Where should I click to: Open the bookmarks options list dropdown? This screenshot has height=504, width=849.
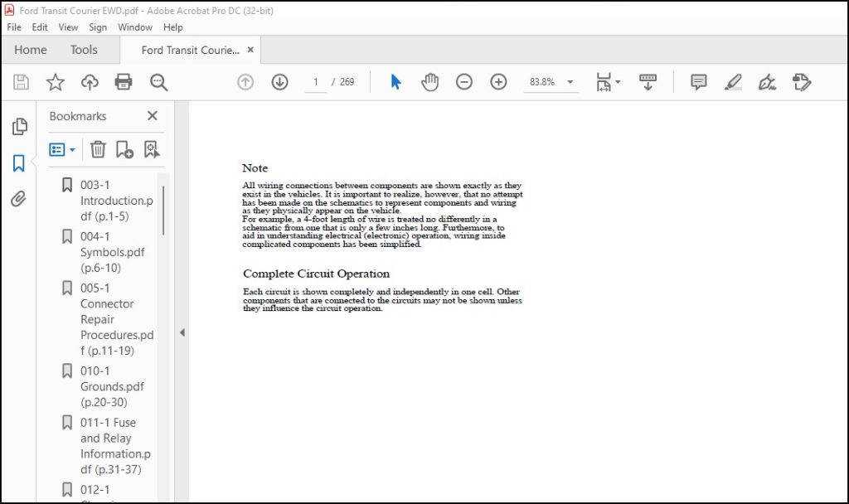pos(61,149)
